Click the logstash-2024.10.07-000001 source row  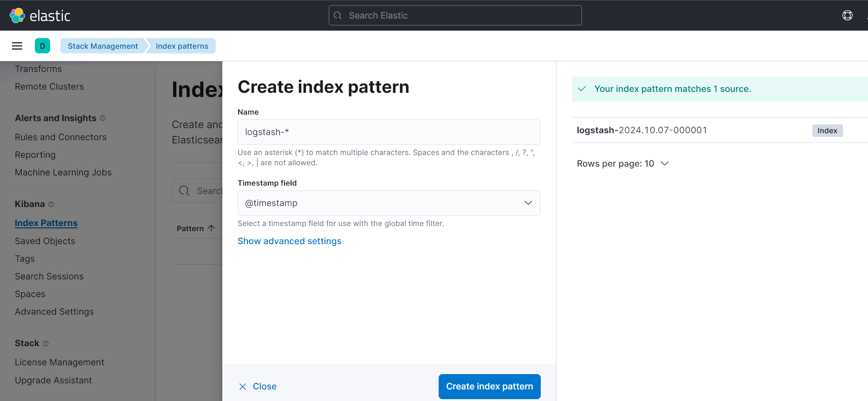(x=719, y=130)
